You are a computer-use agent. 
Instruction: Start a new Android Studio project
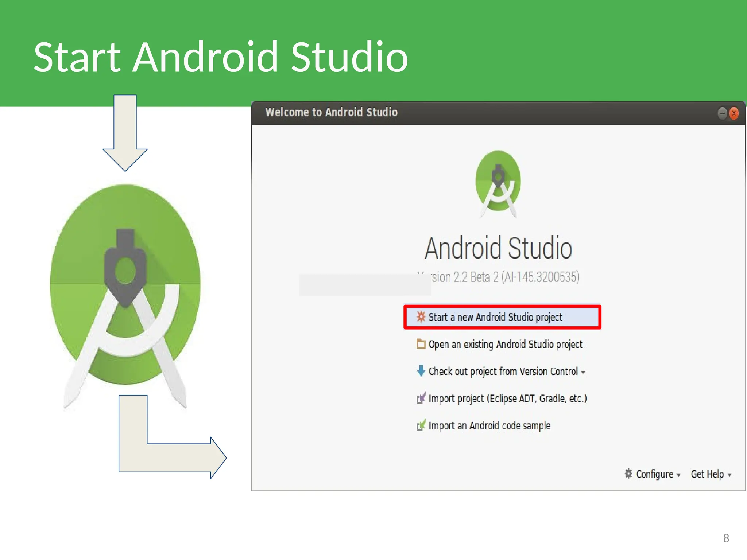[x=502, y=317]
